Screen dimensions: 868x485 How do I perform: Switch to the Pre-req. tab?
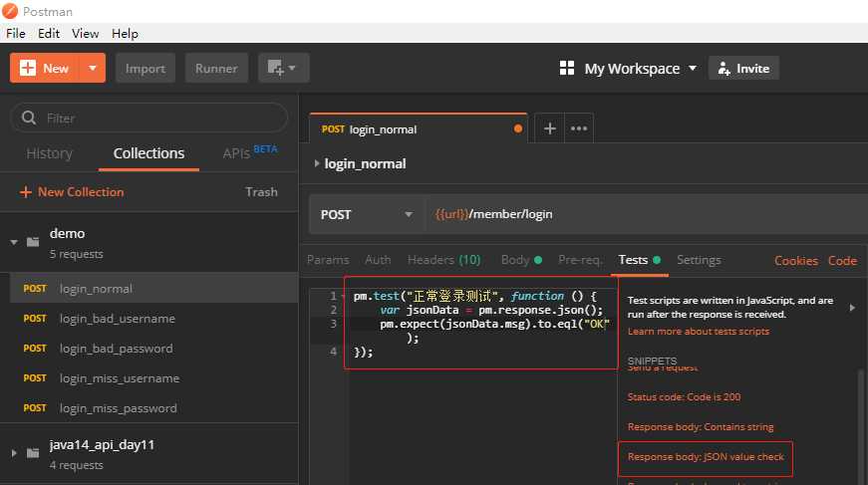pos(580,260)
